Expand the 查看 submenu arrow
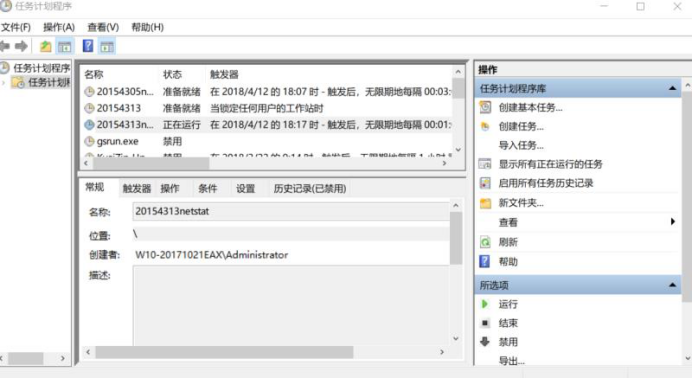 tap(673, 221)
